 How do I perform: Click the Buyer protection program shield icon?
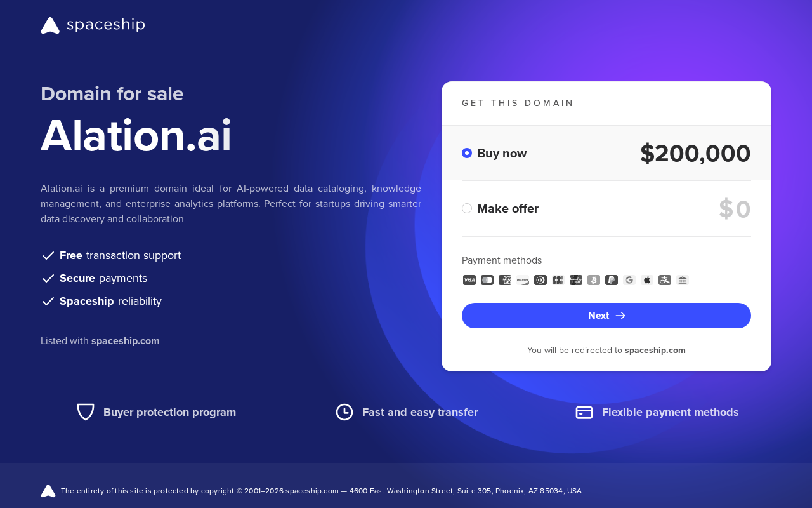pos(86,412)
